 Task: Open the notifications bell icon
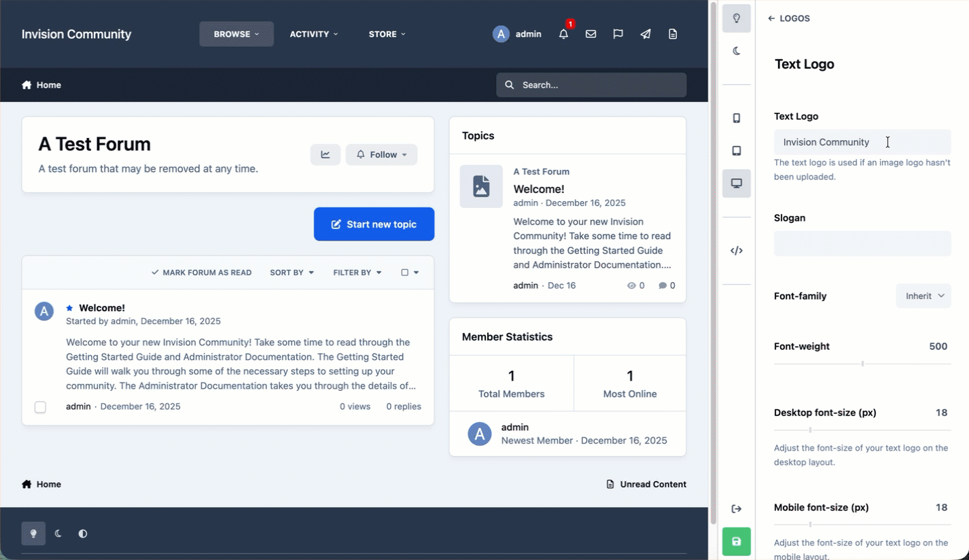563,34
